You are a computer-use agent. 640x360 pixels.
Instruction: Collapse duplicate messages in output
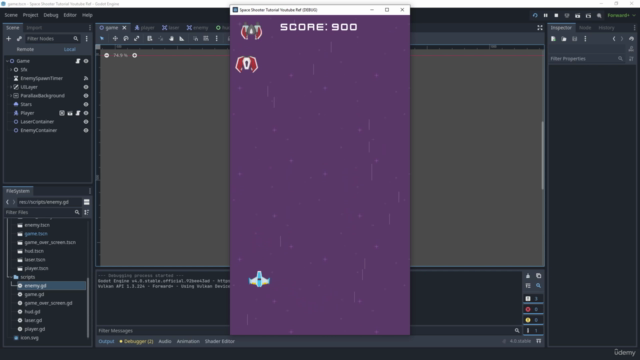[x=528, y=286]
